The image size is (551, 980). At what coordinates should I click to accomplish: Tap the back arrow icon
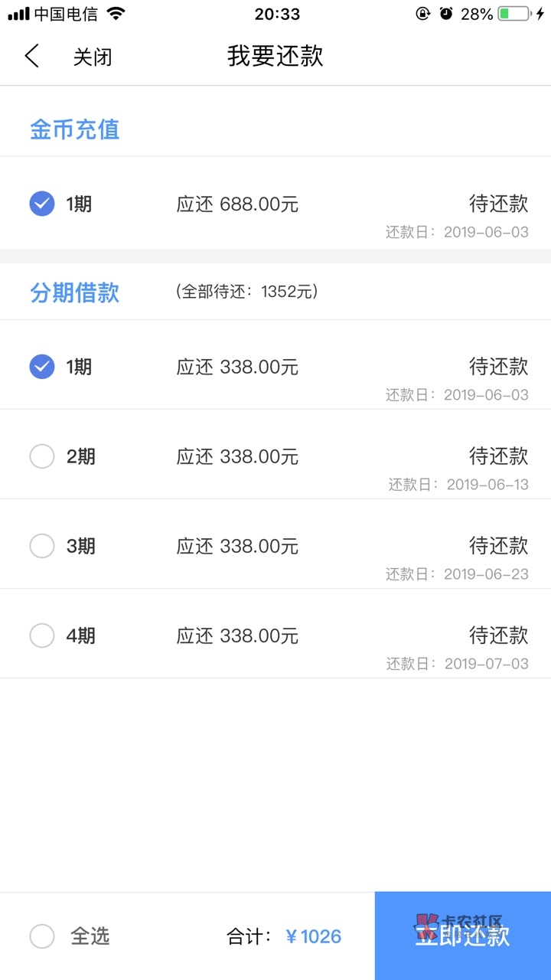point(31,56)
